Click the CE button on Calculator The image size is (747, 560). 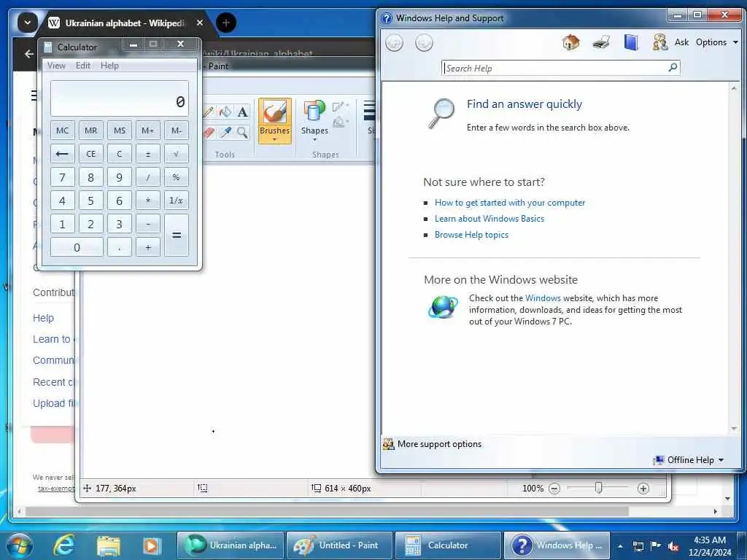tap(90, 154)
